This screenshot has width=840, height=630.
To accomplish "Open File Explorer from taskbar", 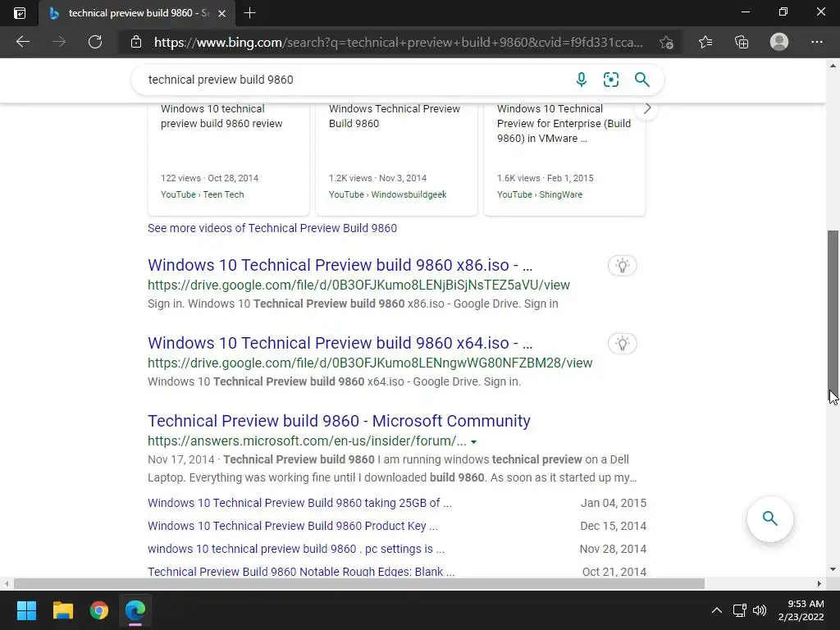I will pos(62,610).
